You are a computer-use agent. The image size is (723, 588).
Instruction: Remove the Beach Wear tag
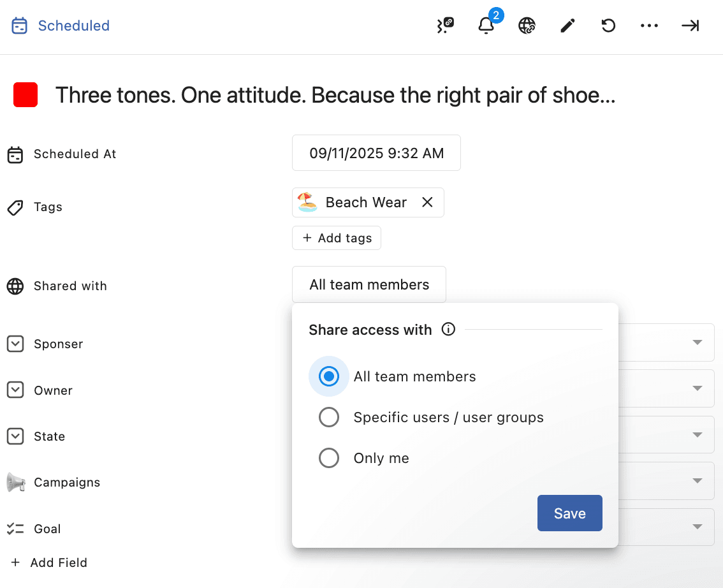pyautogui.click(x=427, y=202)
